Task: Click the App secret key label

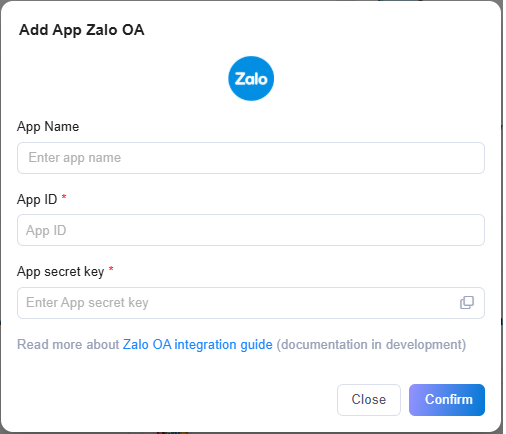Action: (x=61, y=272)
